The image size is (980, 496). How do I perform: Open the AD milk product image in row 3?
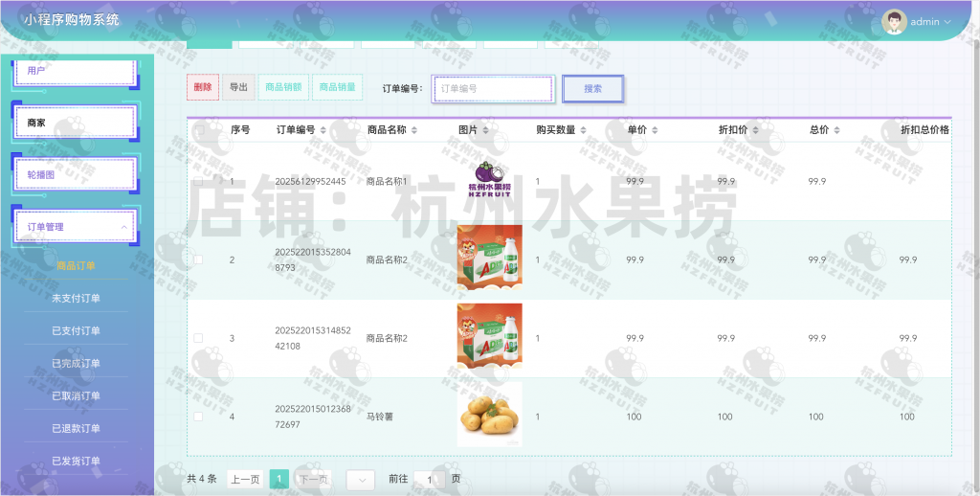[x=489, y=336]
